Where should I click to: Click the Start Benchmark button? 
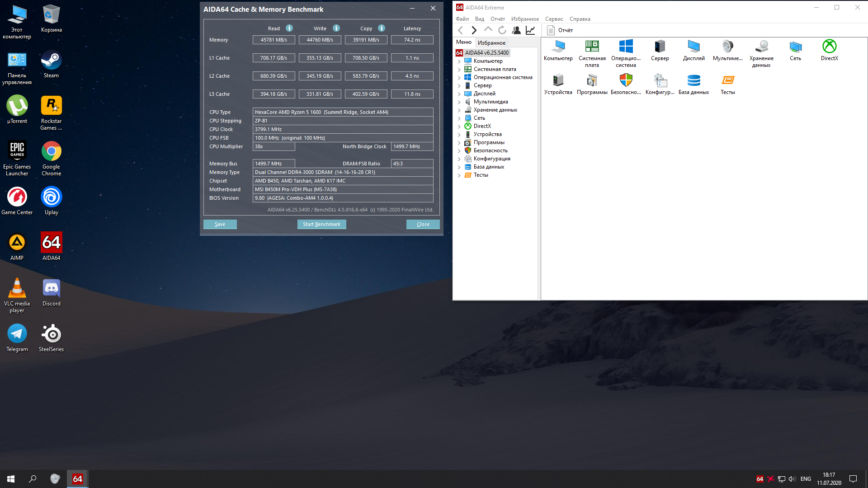tap(321, 224)
